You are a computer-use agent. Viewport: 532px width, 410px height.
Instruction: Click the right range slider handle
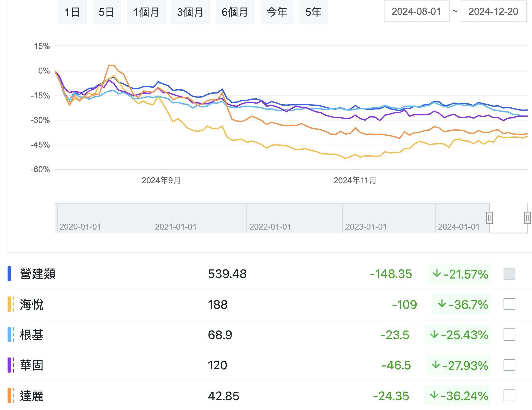(527, 218)
